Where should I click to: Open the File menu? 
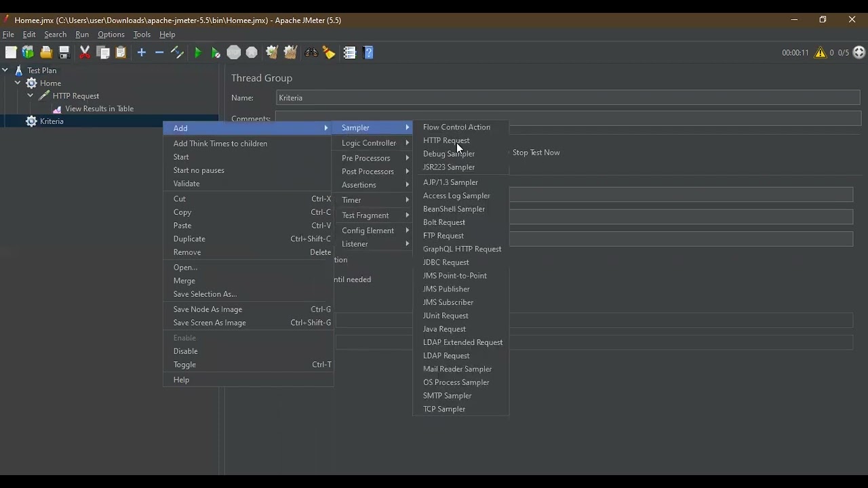click(8, 35)
